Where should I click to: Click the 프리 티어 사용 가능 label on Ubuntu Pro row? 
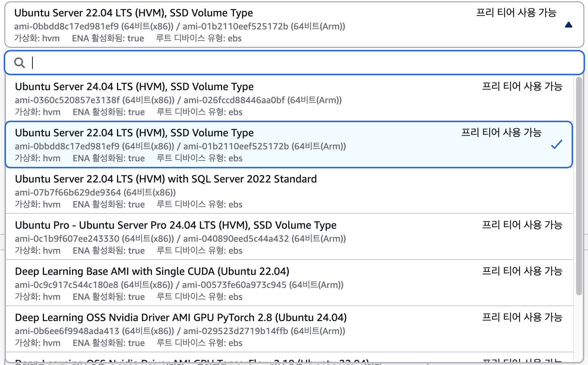click(522, 225)
